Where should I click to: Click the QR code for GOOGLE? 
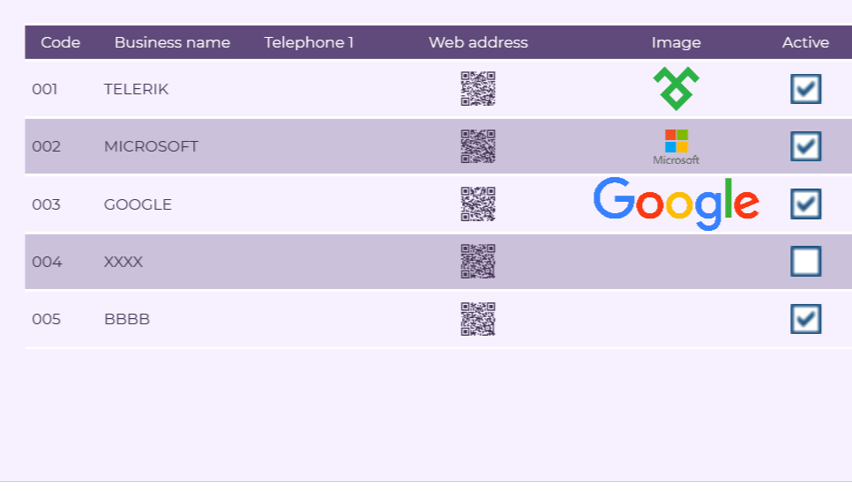pyautogui.click(x=478, y=204)
